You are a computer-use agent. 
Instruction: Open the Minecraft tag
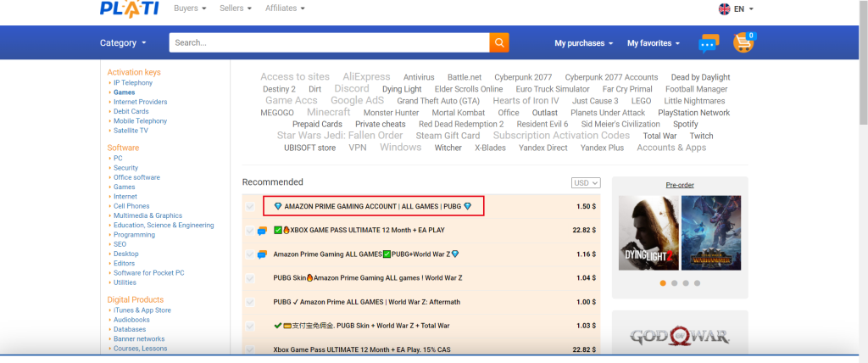click(x=328, y=112)
